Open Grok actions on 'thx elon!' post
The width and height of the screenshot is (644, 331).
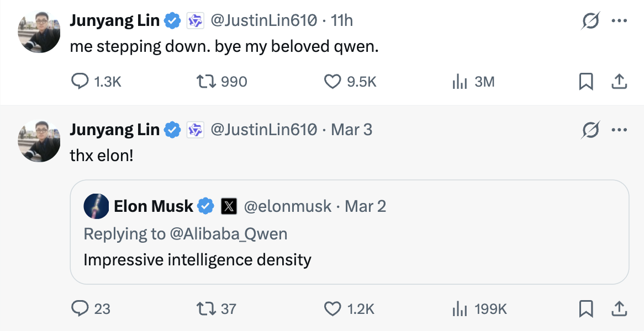[x=590, y=130]
